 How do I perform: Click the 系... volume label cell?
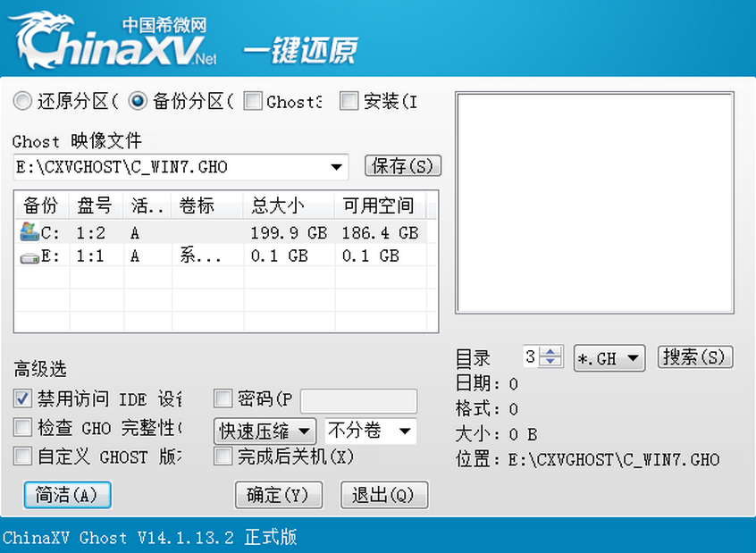[200, 255]
